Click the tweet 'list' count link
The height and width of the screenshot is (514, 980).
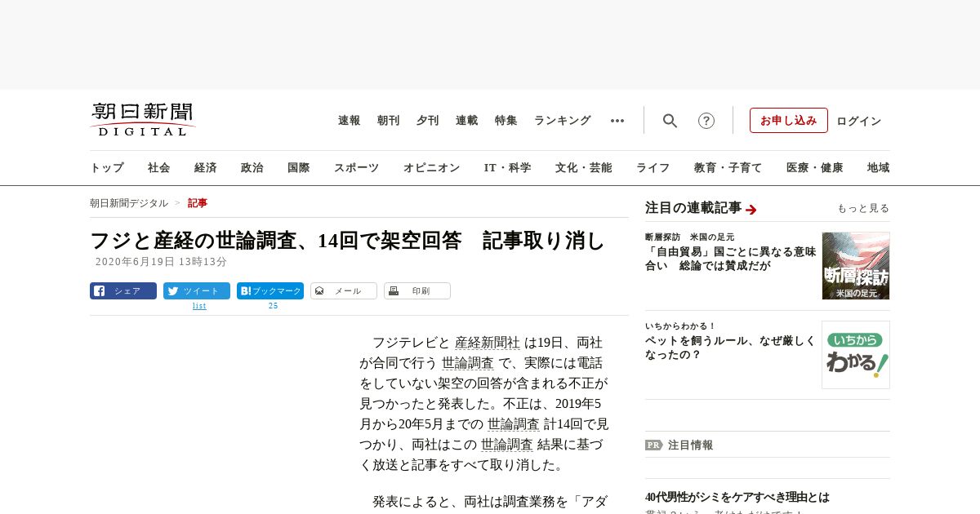point(199,306)
